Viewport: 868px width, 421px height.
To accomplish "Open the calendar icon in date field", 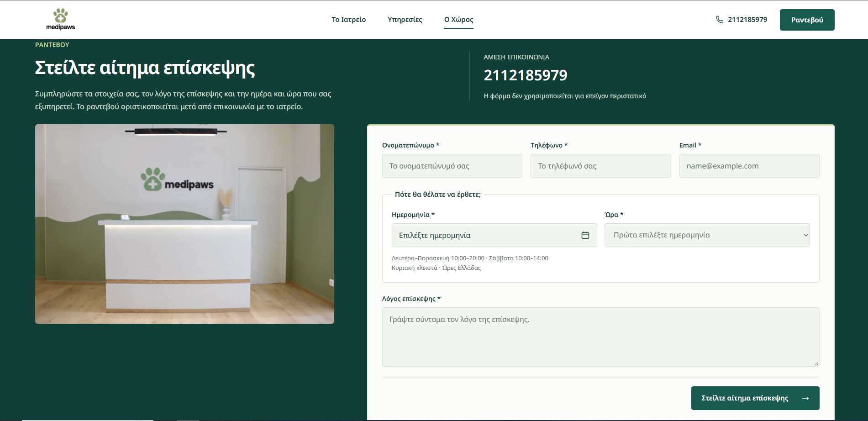I will click(x=585, y=235).
